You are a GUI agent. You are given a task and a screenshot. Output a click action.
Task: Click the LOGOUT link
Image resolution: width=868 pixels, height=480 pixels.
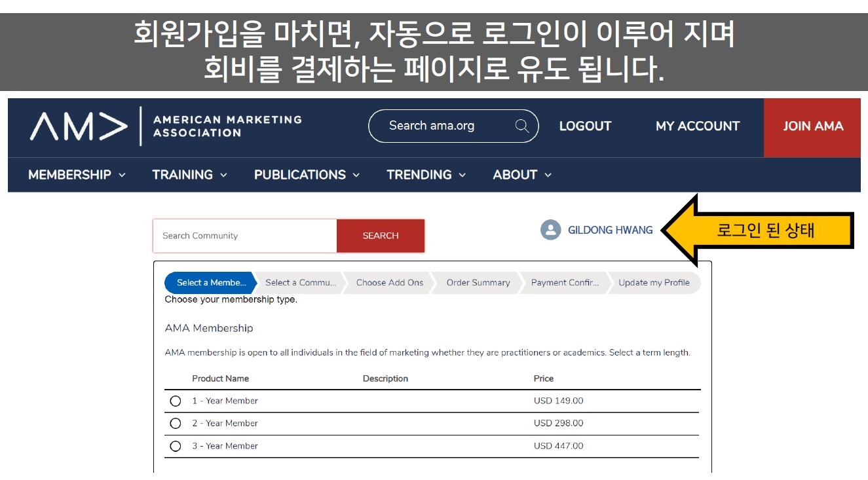[585, 126]
